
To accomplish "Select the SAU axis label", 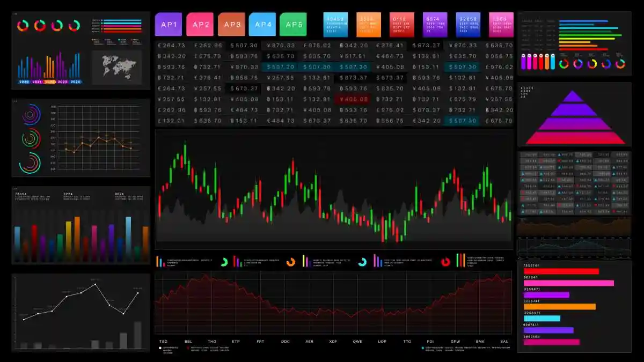I will 504,341.
